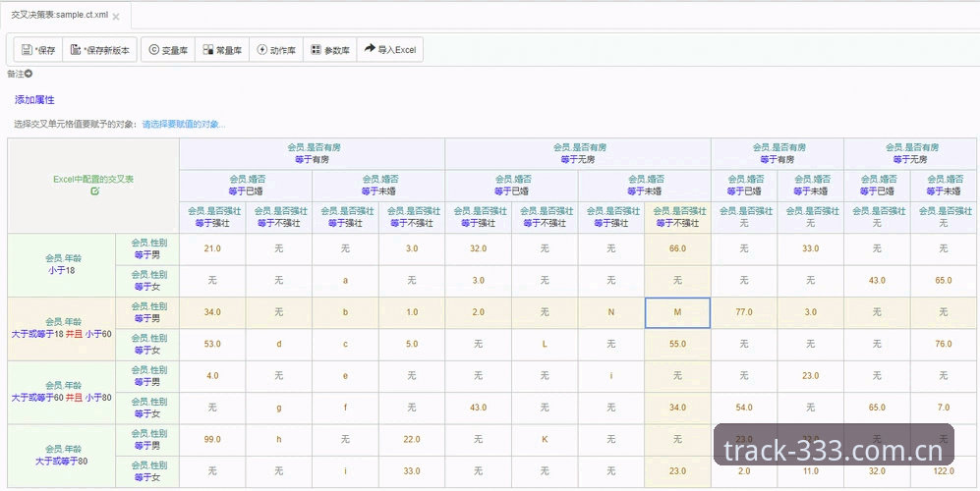Click the 会员.年龄 小于18 row header
The width and height of the screenshot is (980, 491).
(62, 264)
